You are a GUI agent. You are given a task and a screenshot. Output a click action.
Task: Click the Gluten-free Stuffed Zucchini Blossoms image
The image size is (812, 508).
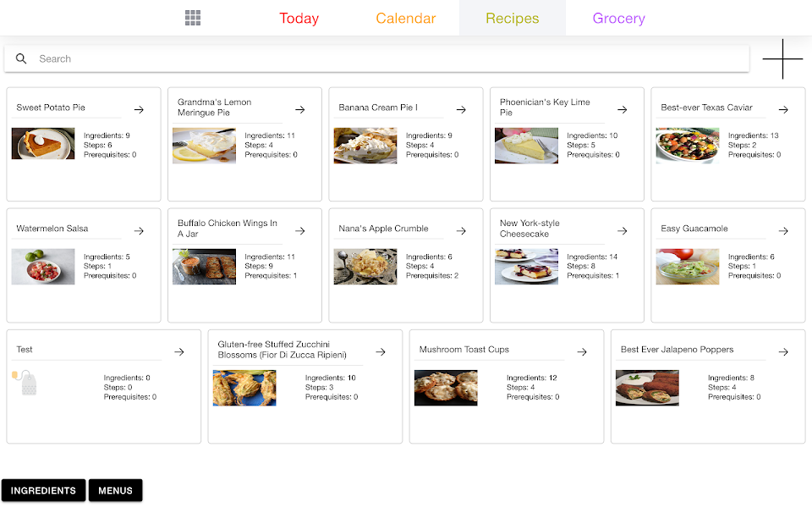[x=244, y=388]
